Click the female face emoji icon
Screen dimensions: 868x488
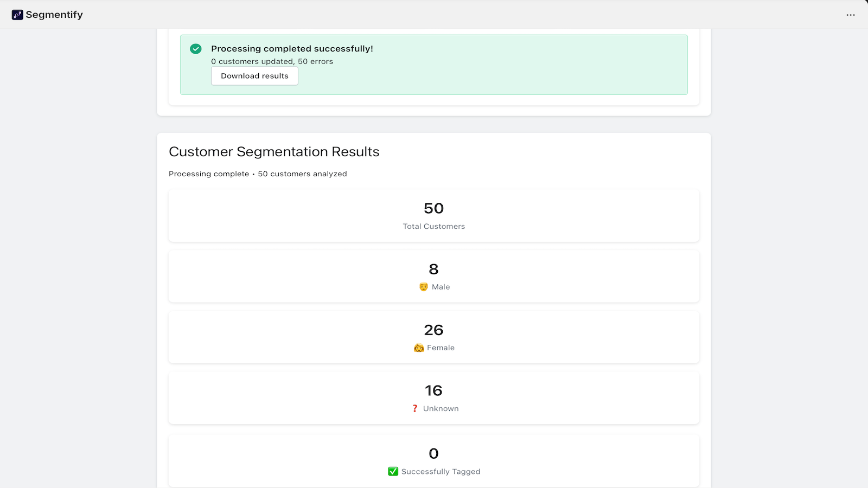(x=419, y=348)
